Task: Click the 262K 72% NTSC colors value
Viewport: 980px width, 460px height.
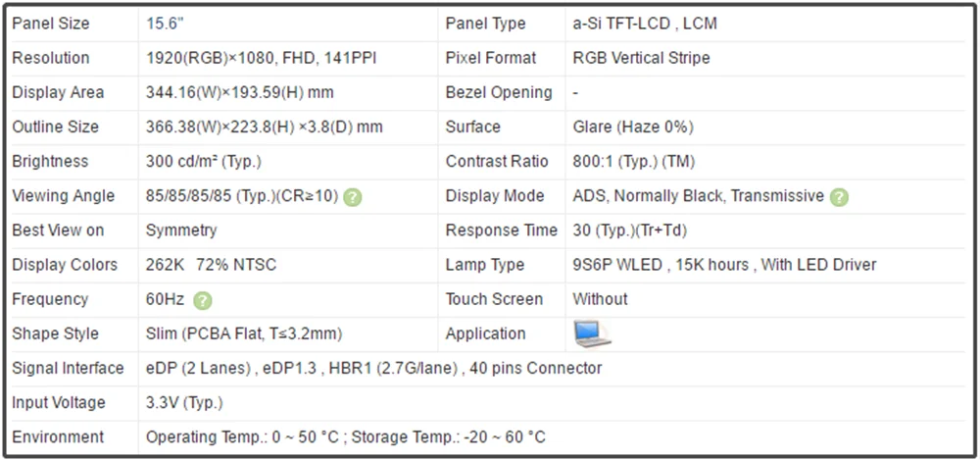Action: 211,265
